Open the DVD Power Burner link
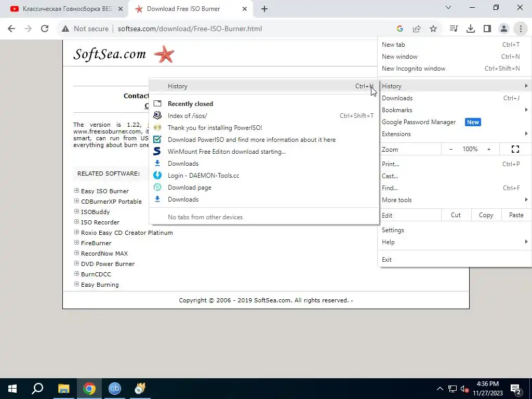The image size is (532, 399). coord(108,264)
